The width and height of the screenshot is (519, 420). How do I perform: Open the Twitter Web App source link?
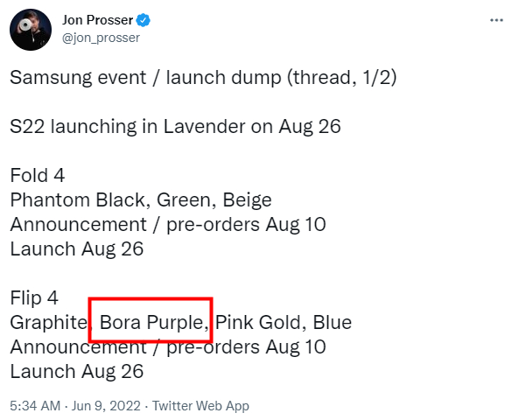(x=200, y=406)
